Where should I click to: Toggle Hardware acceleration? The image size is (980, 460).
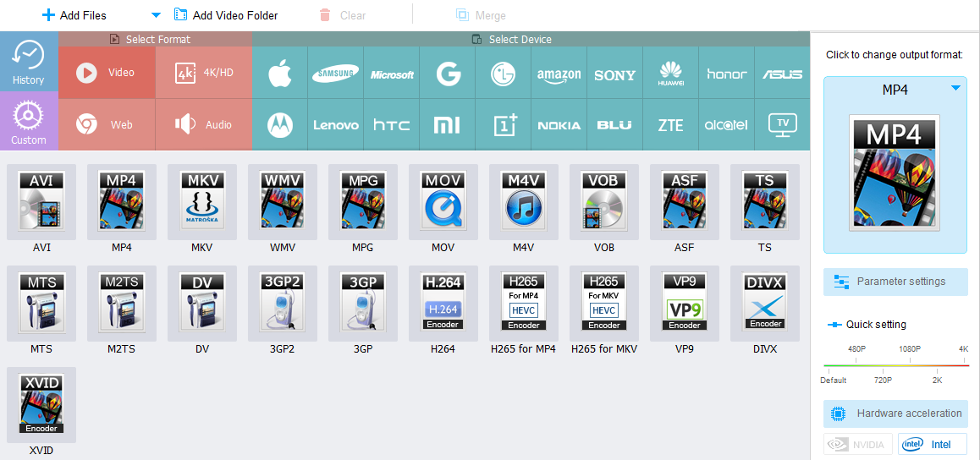click(895, 413)
